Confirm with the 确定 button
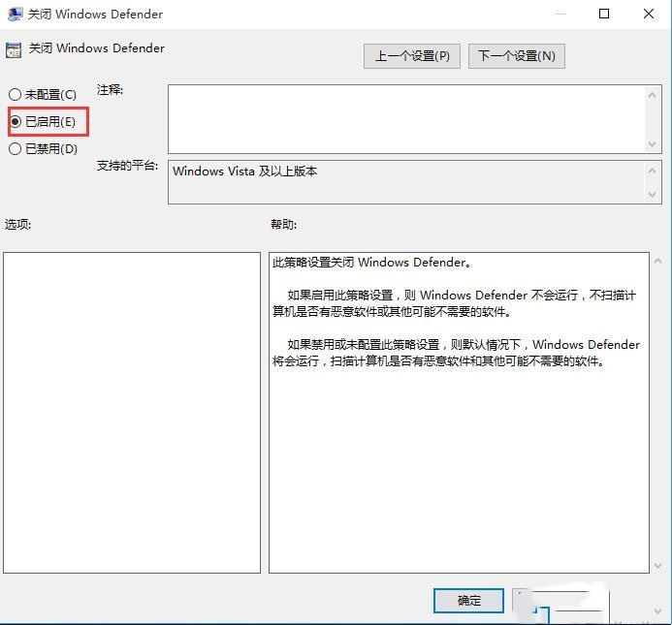672x625 pixels. pyautogui.click(x=468, y=601)
